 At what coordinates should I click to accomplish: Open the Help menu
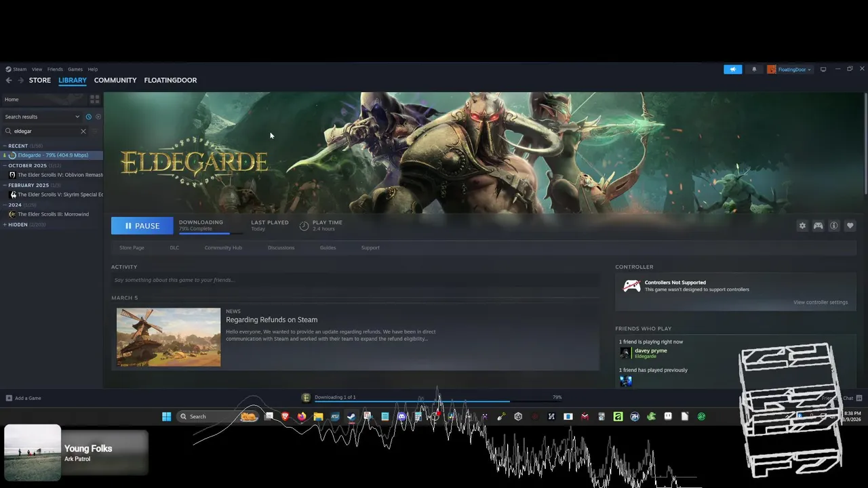92,69
